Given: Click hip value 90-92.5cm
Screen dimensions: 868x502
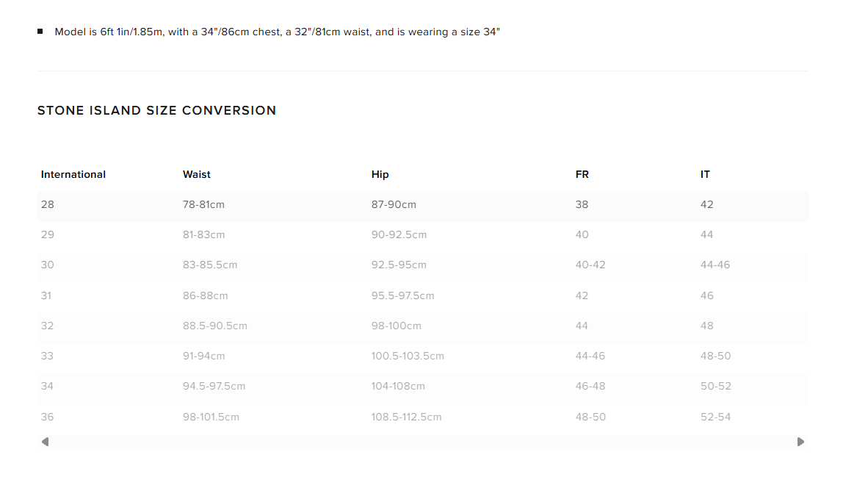Looking at the screenshot, I should point(399,235).
